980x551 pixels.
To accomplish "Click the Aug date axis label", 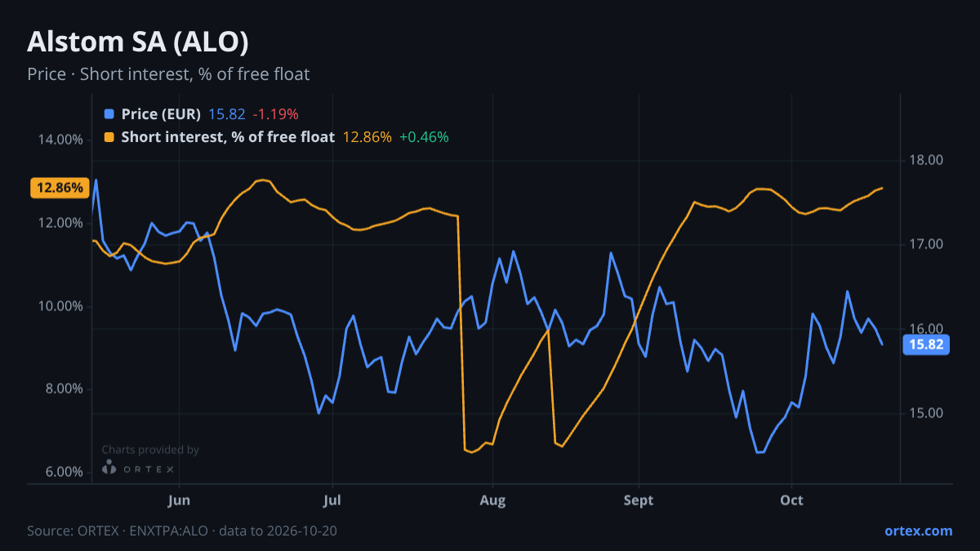I will (492, 500).
